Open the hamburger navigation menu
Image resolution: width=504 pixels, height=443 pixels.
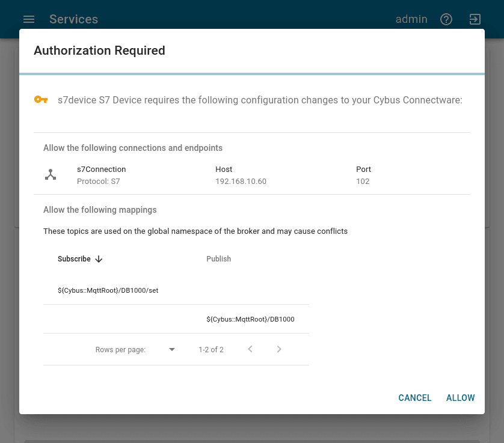(x=29, y=19)
